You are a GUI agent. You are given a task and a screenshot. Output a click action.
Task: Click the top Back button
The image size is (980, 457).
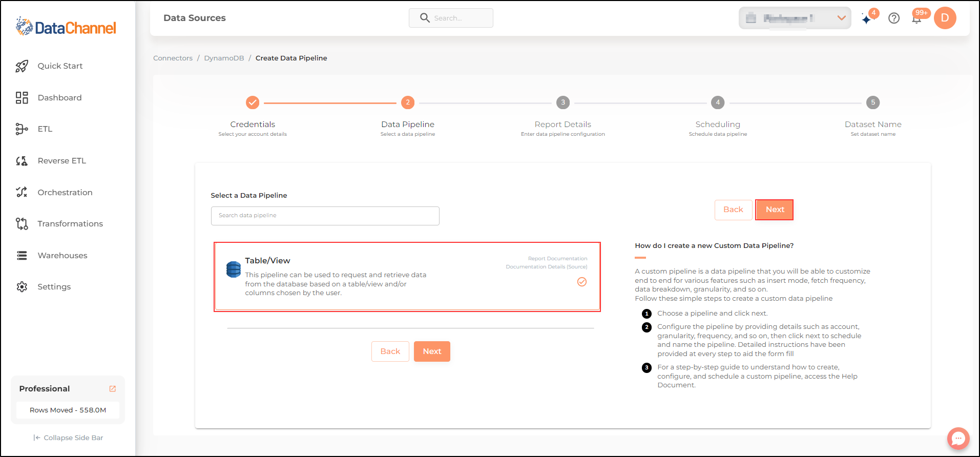click(733, 210)
